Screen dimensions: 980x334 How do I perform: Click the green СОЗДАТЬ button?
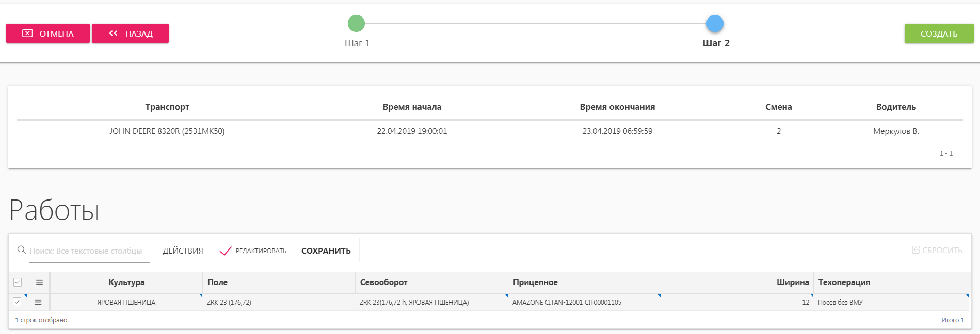[x=939, y=34]
